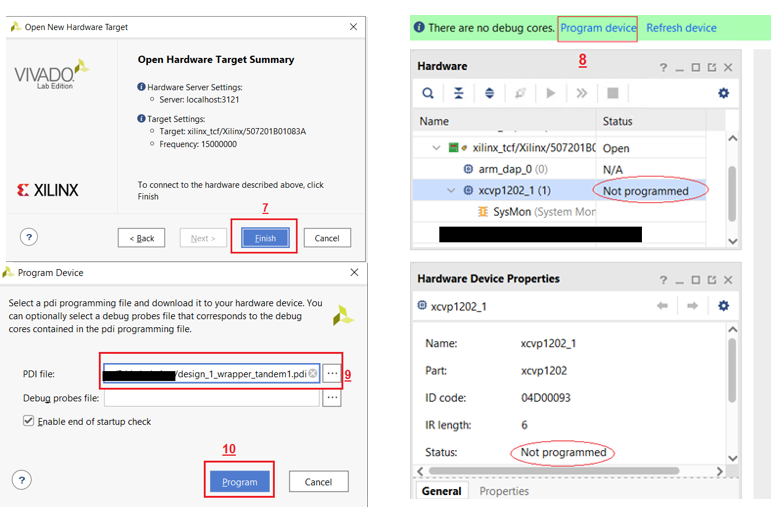
Task: Open Hardware panel settings gear
Action: click(723, 93)
